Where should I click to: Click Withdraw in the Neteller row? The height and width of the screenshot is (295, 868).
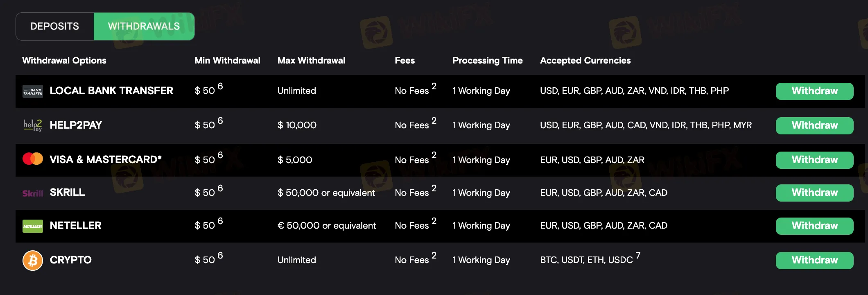click(x=814, y=226)
